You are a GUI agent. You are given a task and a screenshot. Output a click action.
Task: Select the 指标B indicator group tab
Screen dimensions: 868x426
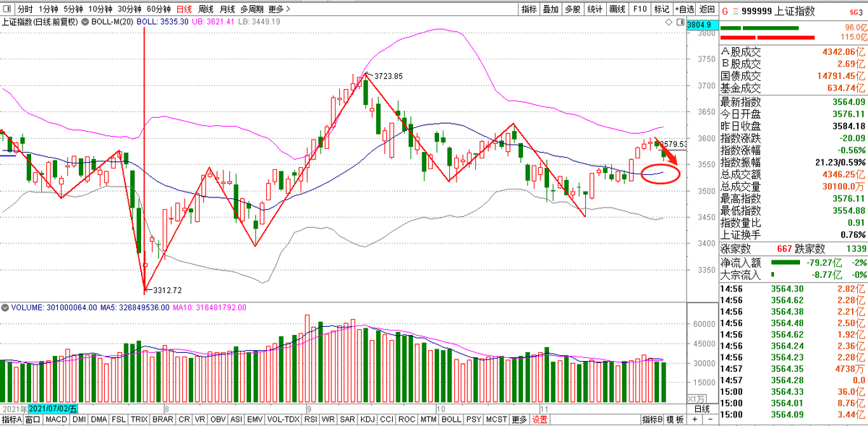(652, 419)
